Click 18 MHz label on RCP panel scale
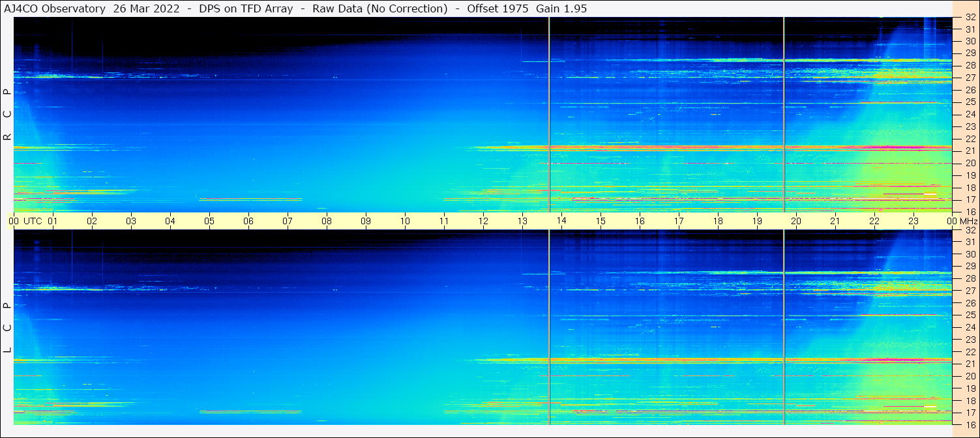 [970, 188]
